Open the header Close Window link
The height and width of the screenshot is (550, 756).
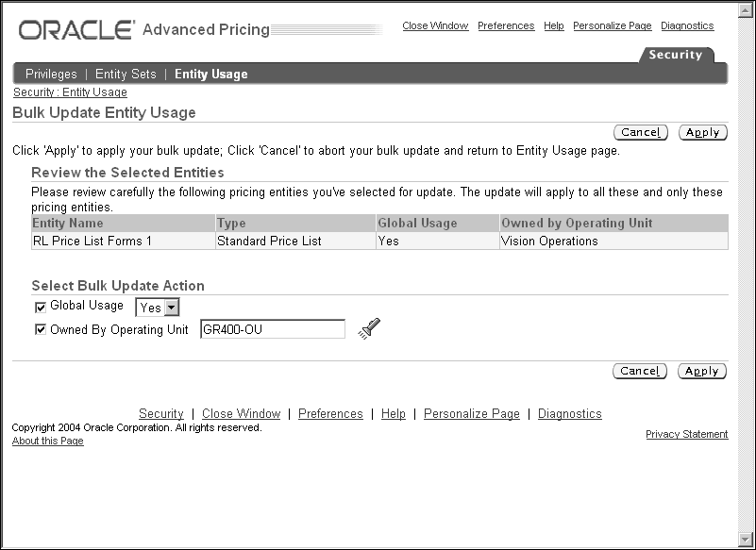[435, 25]
